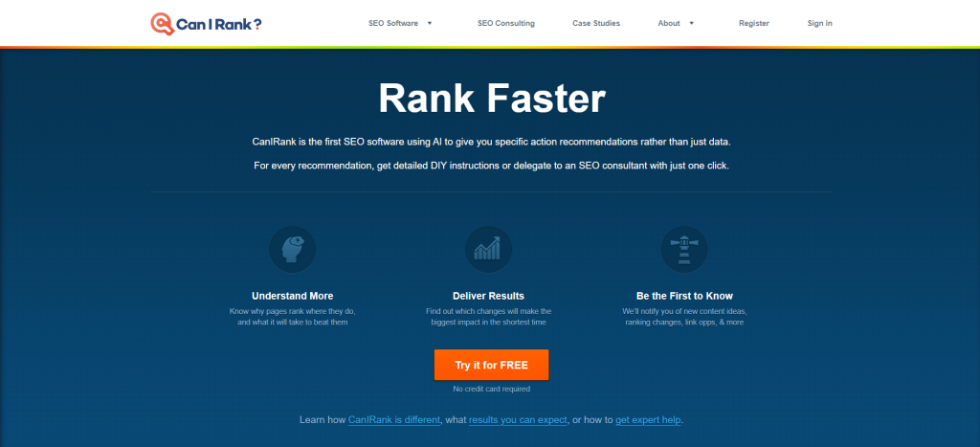Open the About menu item
980x447 pixels.
pyautogui.click(x=669, y=23)
